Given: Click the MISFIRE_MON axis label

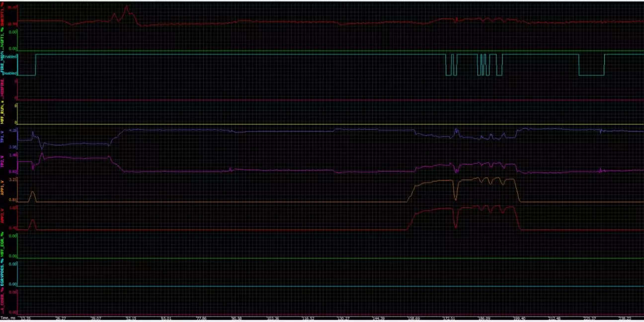Looking at the screenshot, I should click(x=4, y=65).
